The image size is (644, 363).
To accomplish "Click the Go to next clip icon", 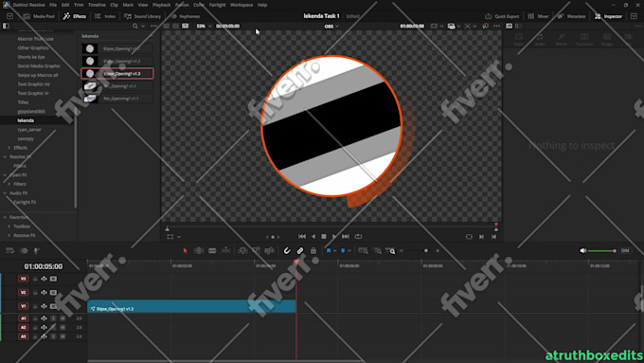I will 481,237.
